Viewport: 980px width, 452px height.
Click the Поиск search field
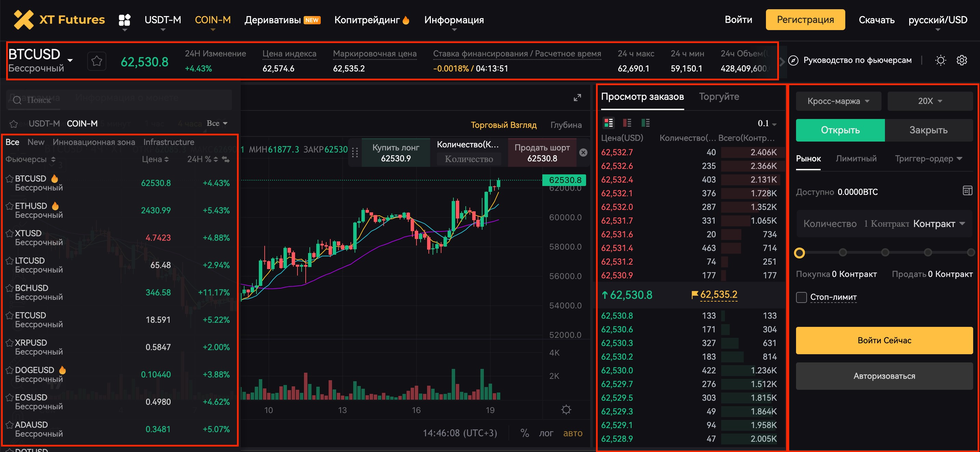(119, 100)
